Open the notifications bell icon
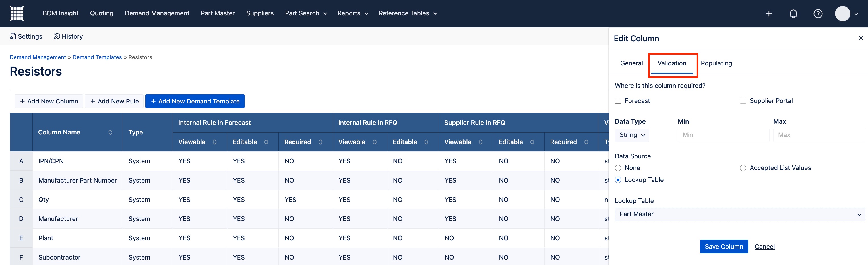The width and height of the screenshot is (868, 265). pos(793,13)
